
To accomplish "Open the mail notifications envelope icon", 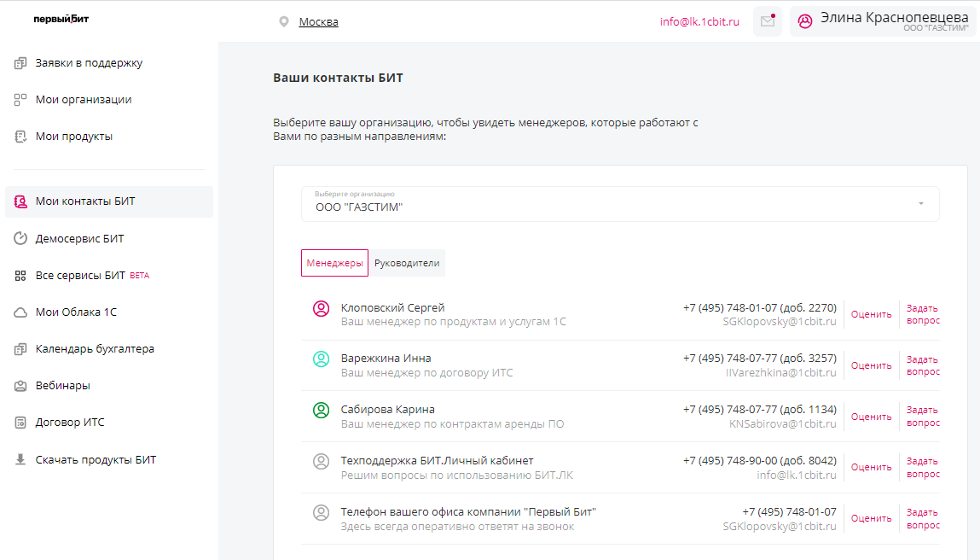I will pos(767,21).
